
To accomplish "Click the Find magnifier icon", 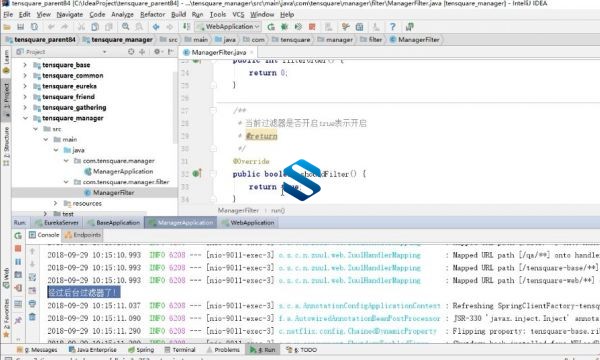I will pos(126,27).
